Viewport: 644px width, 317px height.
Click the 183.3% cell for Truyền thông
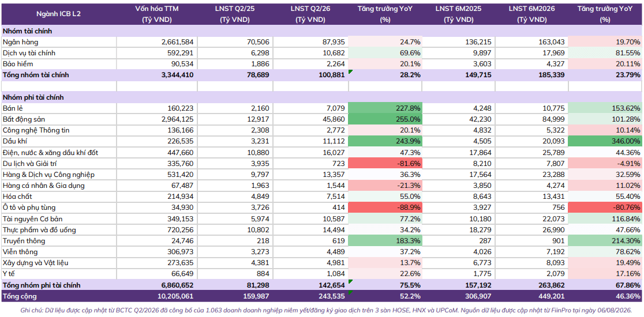385,241
